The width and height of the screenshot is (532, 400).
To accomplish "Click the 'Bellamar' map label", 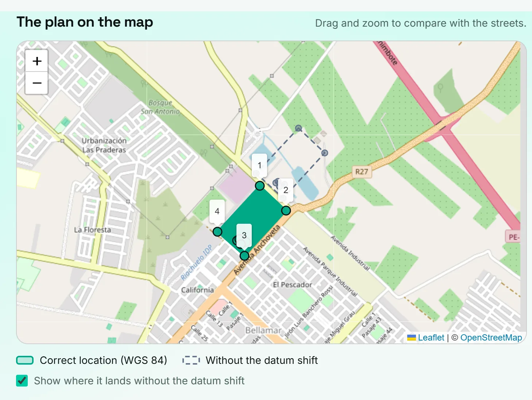I will (x=263, y=330).
